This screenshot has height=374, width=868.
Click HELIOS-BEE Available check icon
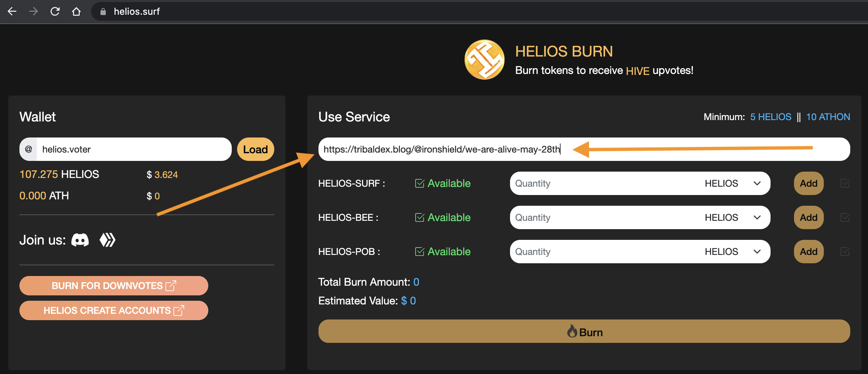tap(420, 217)
